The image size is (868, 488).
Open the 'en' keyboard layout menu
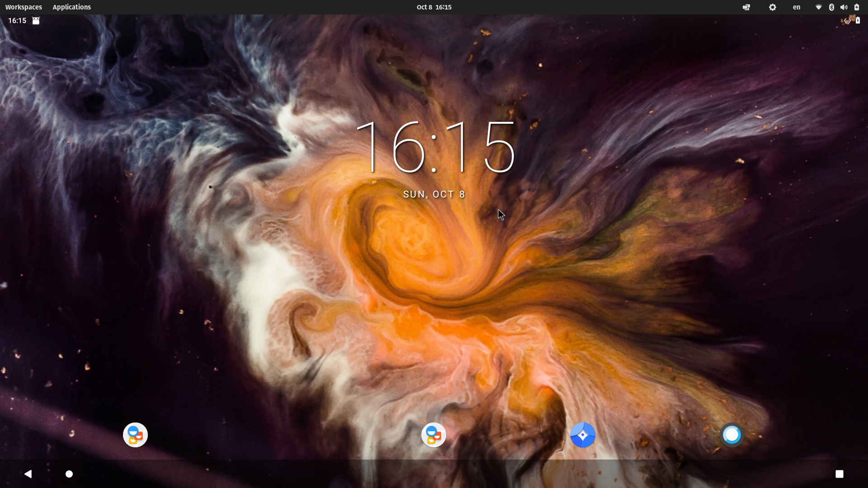pyautogui.click(x=797, y=7)
